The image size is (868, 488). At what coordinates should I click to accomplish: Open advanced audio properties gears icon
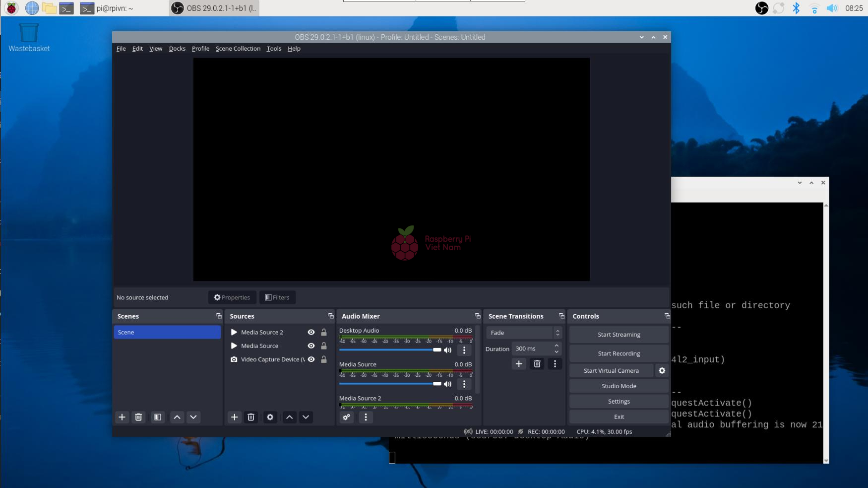click(x=346, y=417)
